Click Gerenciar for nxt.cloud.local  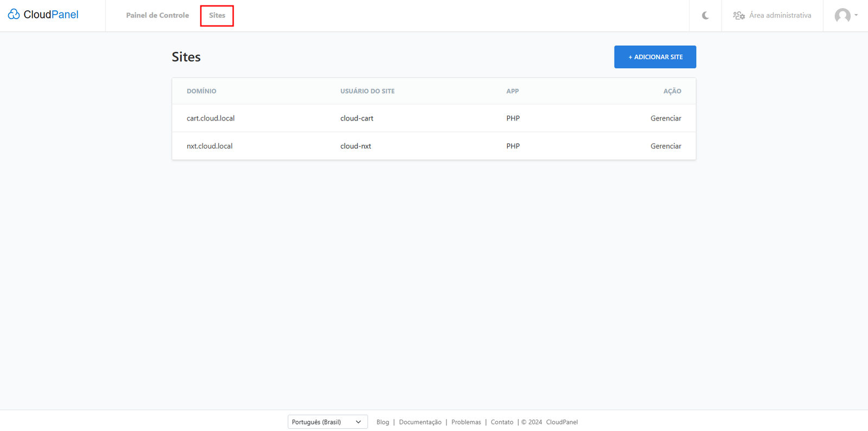[x=666, y=146]
